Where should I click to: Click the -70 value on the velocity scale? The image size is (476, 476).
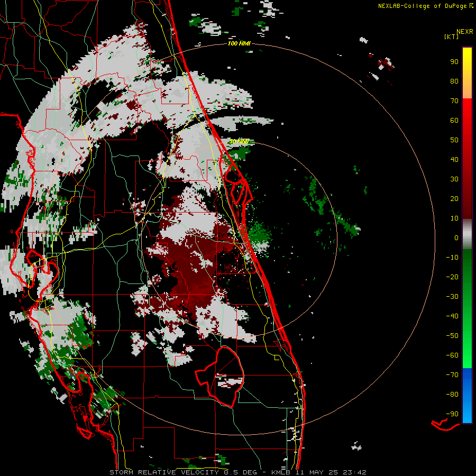tap(452, 375)
